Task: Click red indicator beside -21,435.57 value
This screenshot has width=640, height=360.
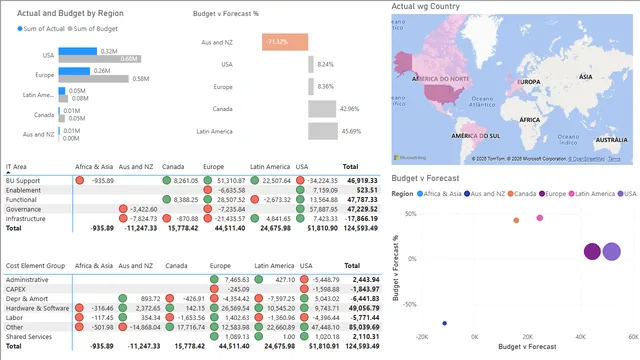Action: pyautogui.click(x=208, y=218)
